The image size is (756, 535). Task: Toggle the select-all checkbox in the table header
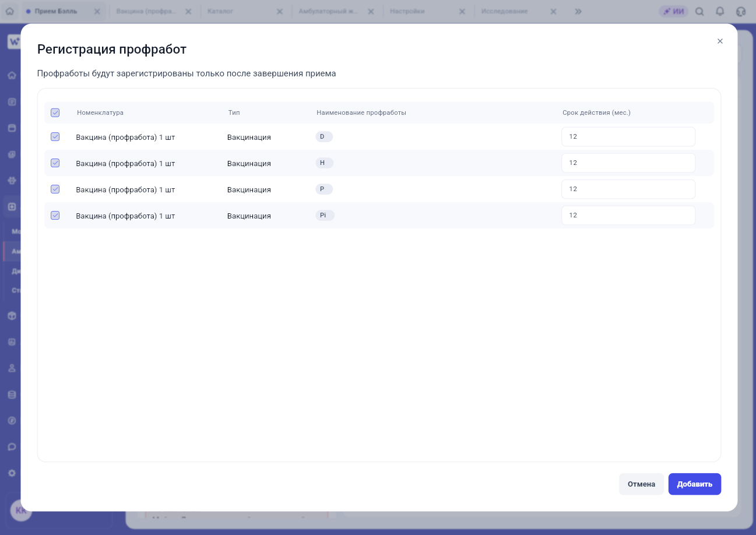click(55, 112)
